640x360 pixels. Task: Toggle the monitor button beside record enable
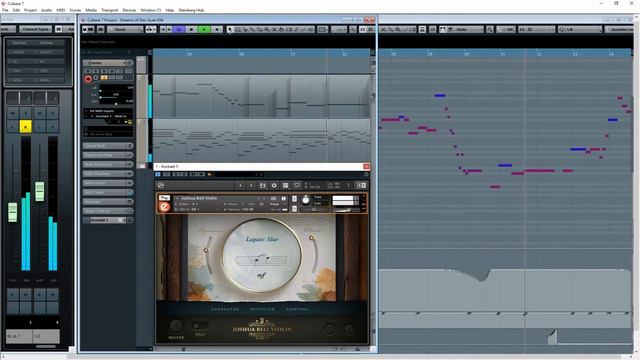96,78
